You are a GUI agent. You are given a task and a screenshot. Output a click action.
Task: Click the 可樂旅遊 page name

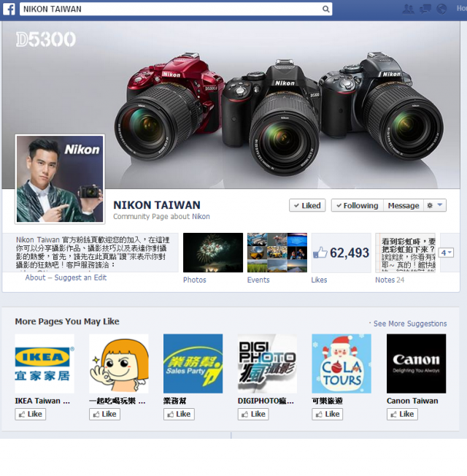coord(327,401)
